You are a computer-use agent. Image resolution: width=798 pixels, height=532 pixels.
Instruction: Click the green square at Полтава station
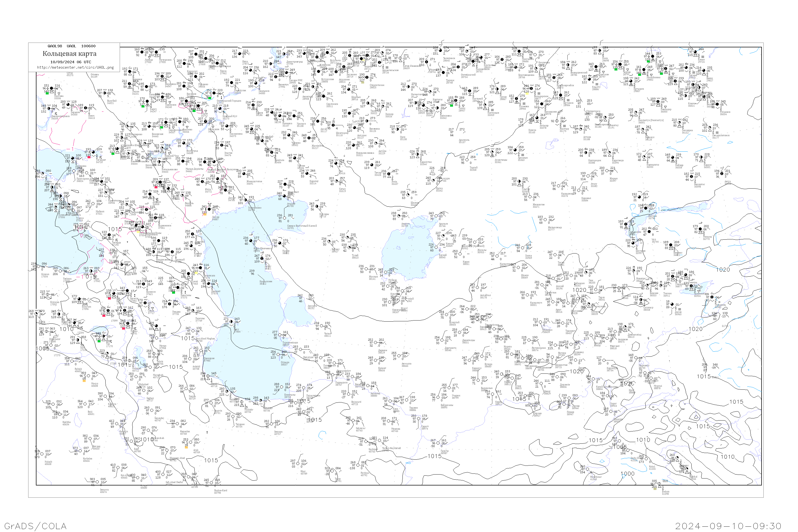[x=47, y=93]
